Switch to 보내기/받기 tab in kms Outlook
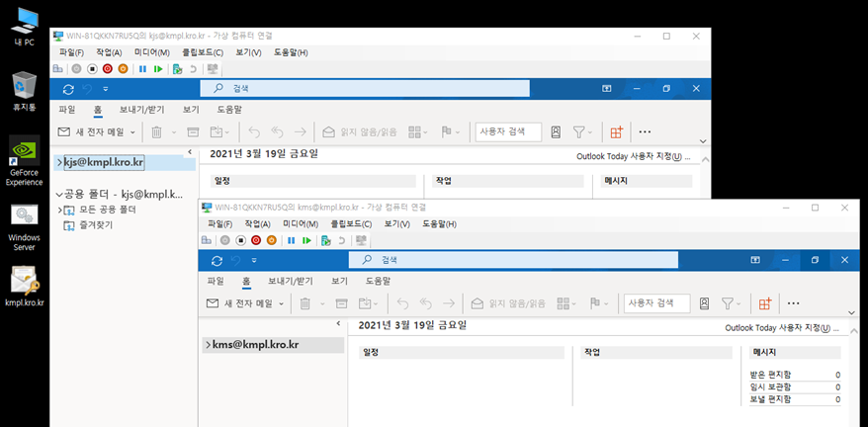Image resolution: width=868 pixels, height=427 pixels. 290,281
